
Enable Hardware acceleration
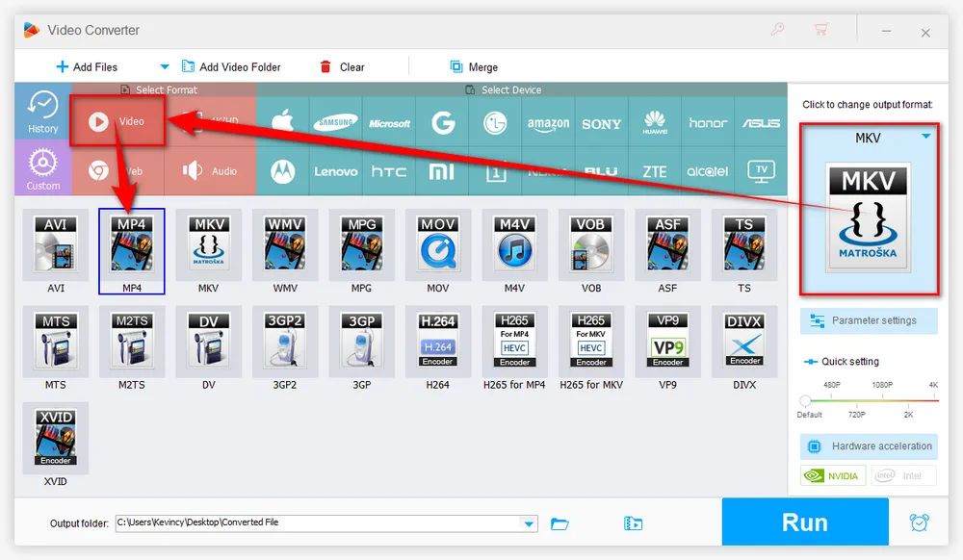coord(869,446)
